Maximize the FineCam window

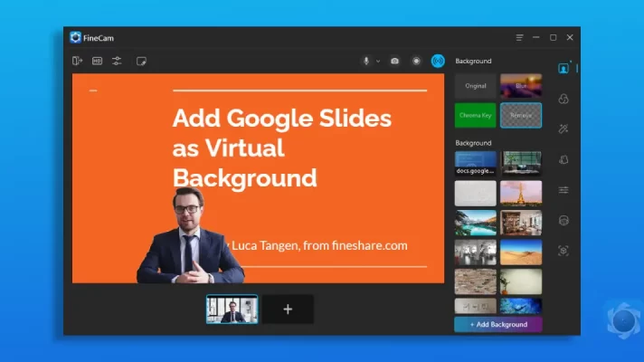coord(554,37)
